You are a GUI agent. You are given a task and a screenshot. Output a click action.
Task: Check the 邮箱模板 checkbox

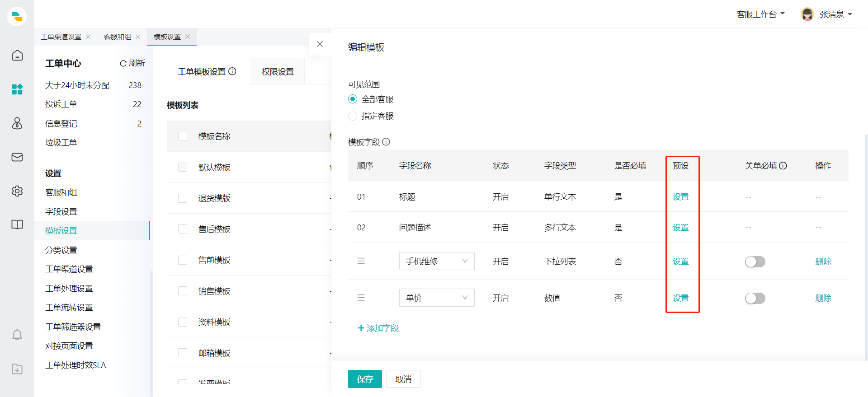(x=183, y=353)
